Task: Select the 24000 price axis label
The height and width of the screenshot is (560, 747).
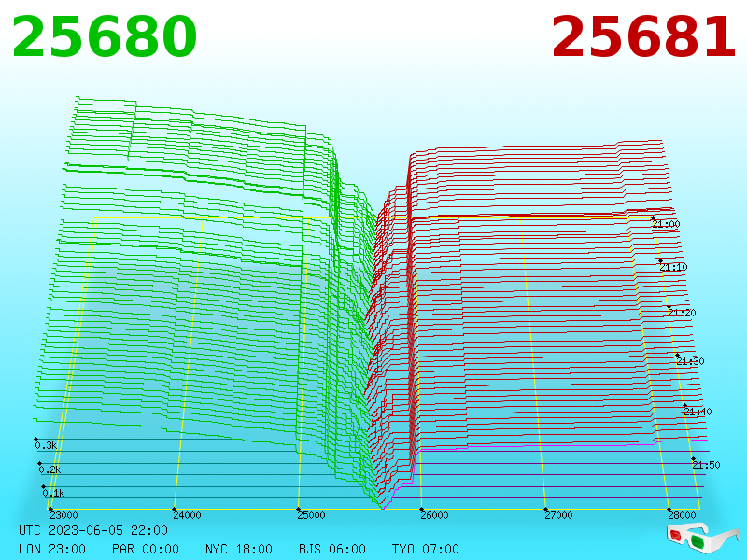Action: [x=188, y=515]
